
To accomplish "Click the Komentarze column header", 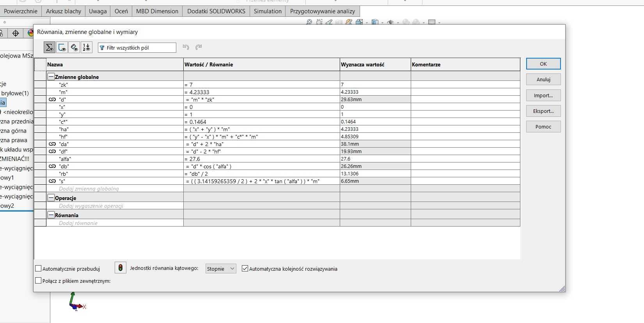I will point(465,64).
